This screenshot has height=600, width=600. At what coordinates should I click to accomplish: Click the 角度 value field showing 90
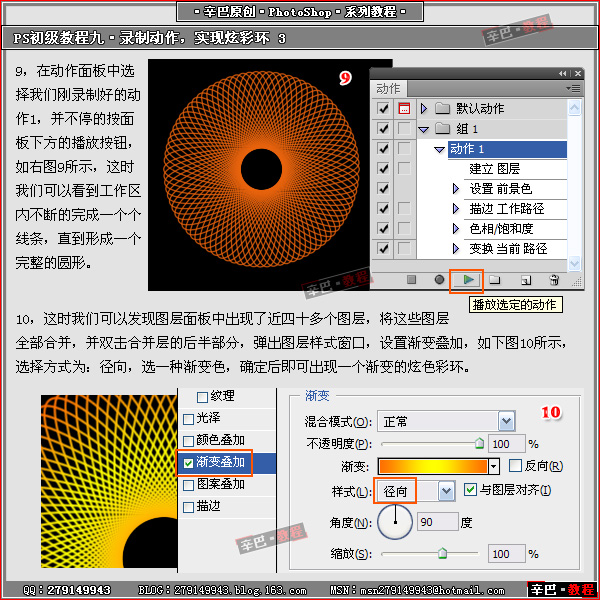(x=437, y=522)
